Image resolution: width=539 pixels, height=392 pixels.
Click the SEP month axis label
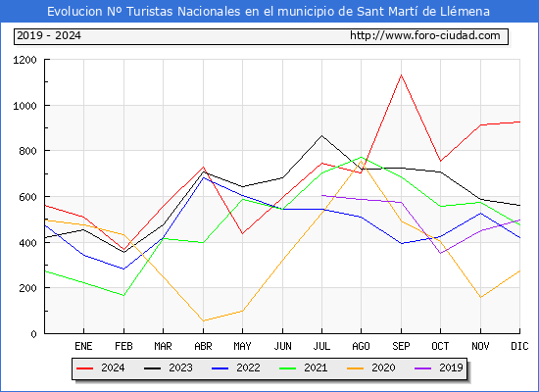point(401,346)
